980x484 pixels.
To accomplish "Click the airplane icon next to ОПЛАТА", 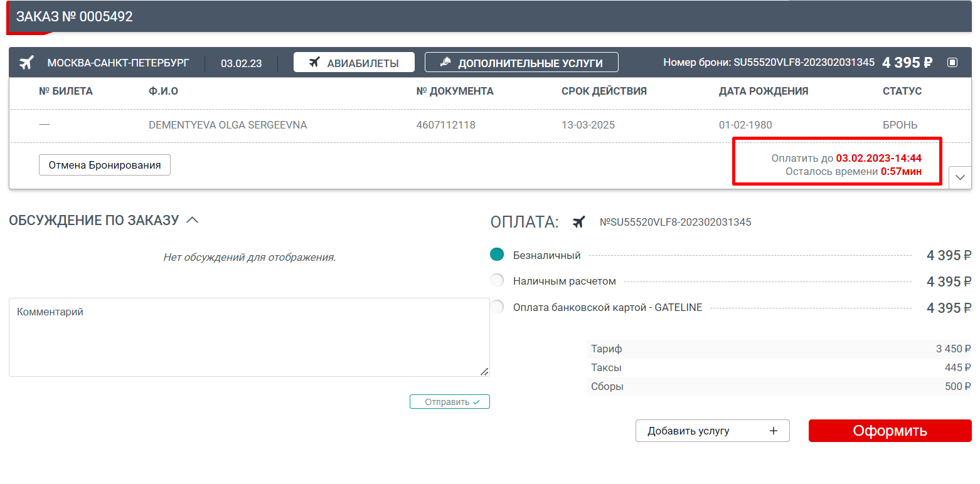I will pos(579,222).
